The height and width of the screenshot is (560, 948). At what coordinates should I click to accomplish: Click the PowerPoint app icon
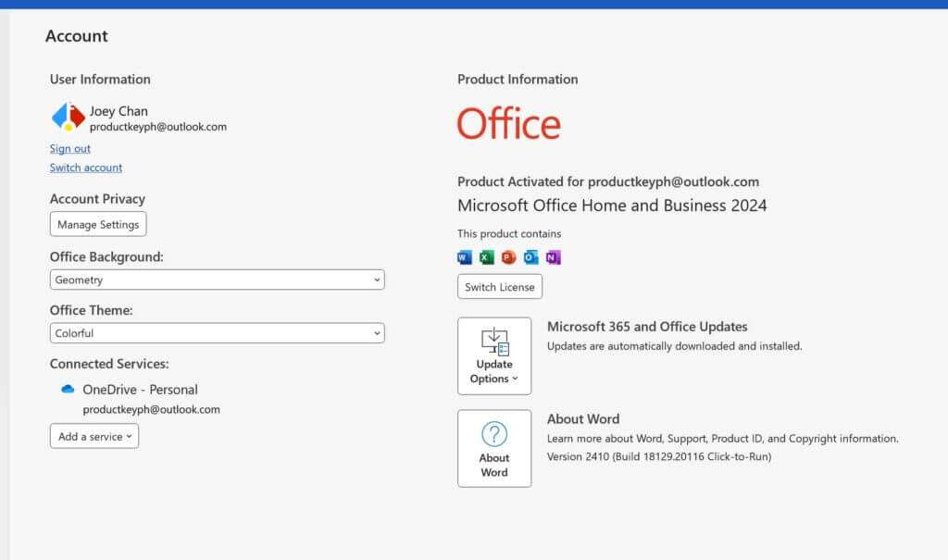tap(509, 257)
